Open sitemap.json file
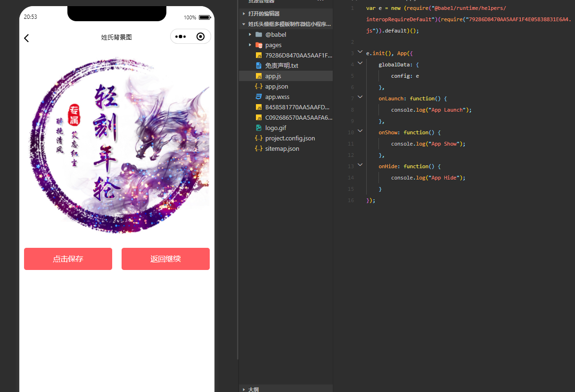This screenshot has height=392, width=575. [x=282, y=148]
